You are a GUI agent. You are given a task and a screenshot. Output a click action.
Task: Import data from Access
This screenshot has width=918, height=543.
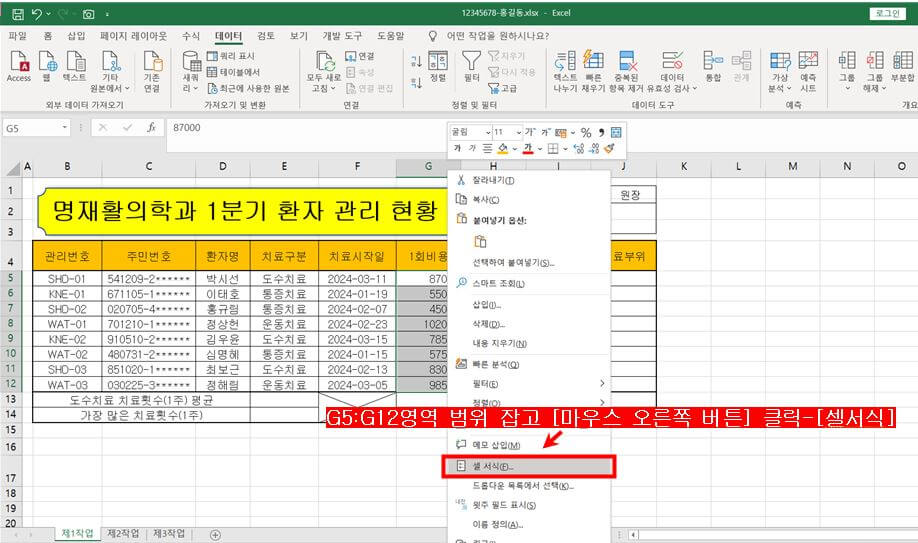(19, 66)
